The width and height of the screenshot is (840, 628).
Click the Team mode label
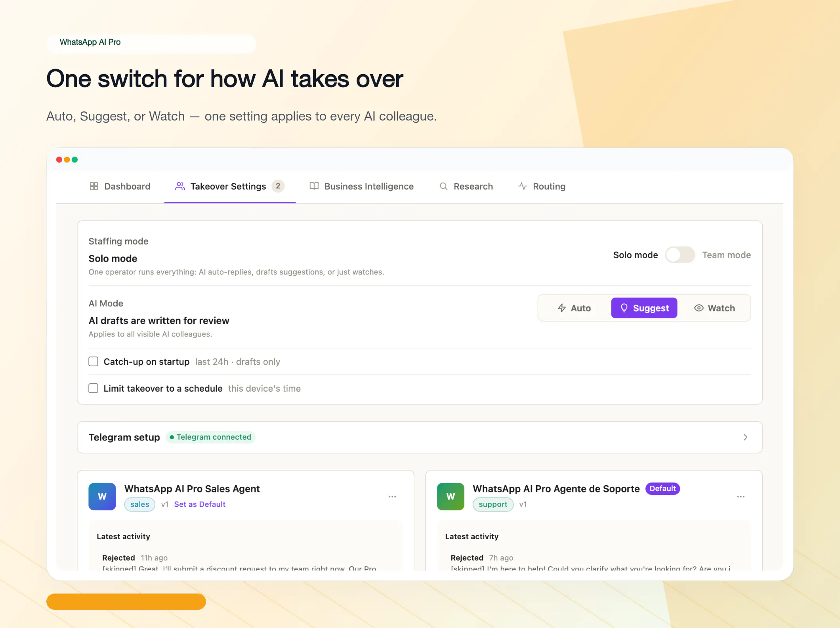tap(726, 255)
